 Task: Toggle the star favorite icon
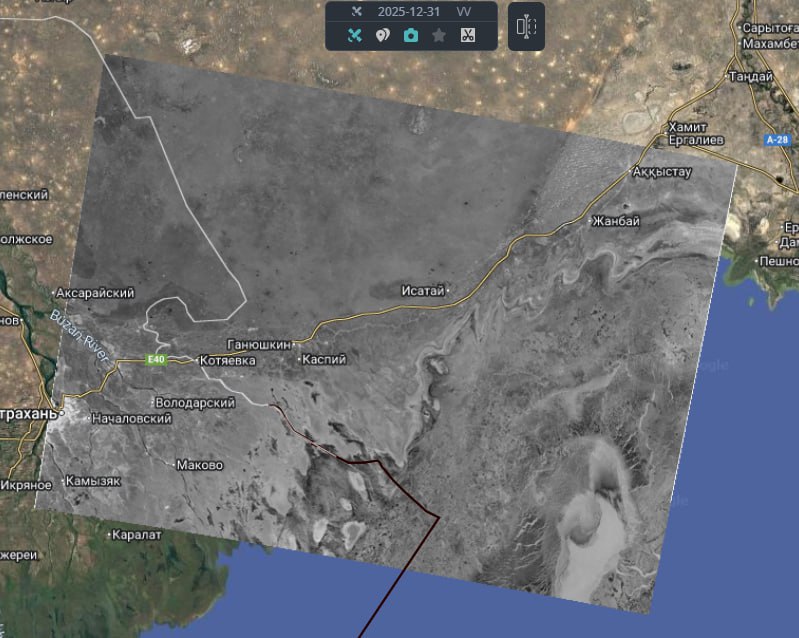[x=438, y=35]
